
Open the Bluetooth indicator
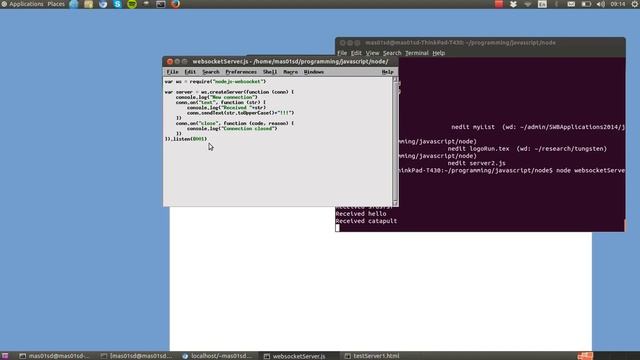point(556,4)
